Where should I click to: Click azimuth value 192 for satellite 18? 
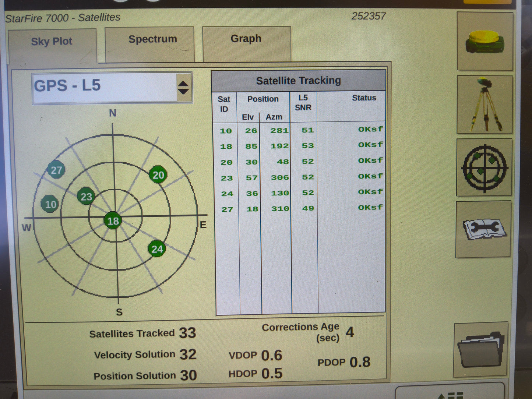click(279, 146)
